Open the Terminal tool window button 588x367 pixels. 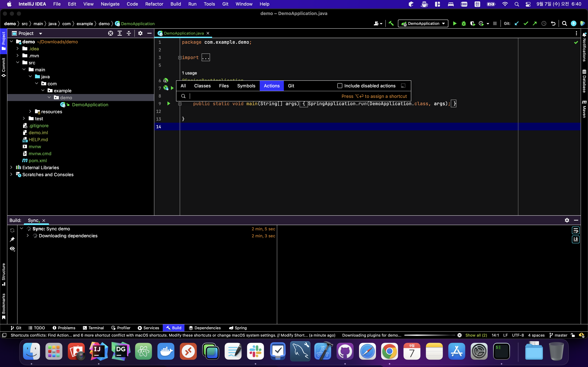click(93, 328)
